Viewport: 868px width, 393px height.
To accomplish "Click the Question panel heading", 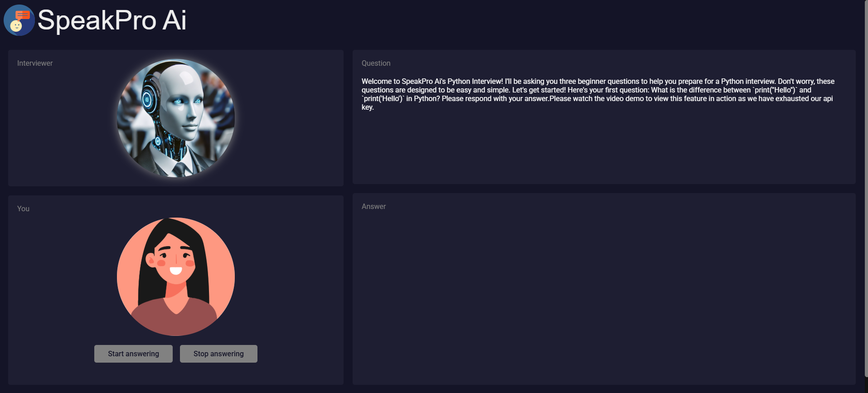I will click(x=376, y=63).
